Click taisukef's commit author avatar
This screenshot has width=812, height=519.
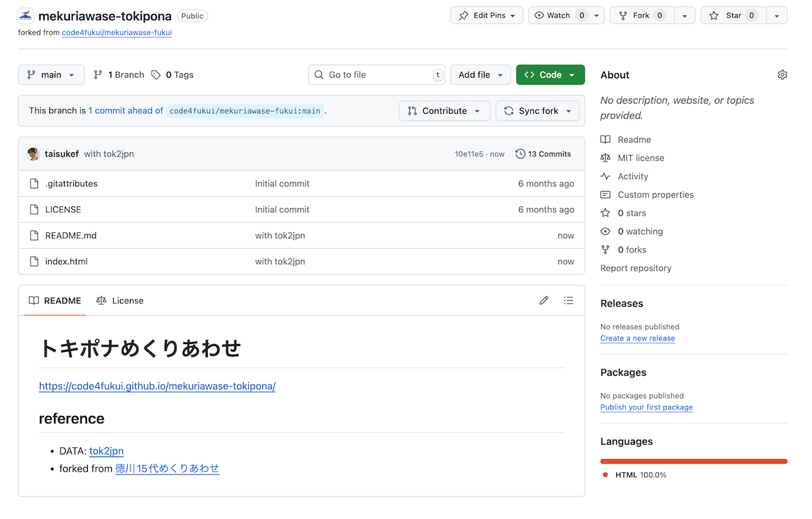click(x=33, y=154)
